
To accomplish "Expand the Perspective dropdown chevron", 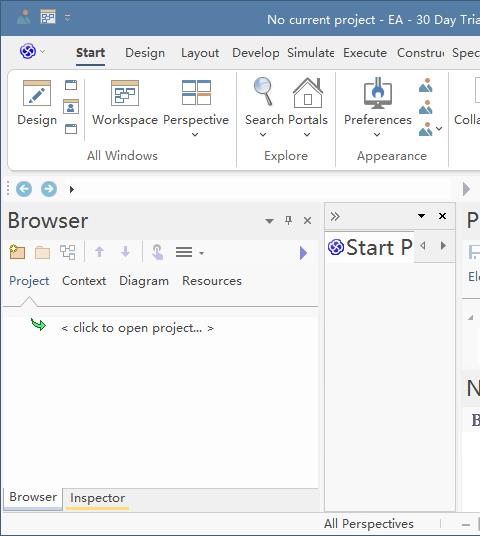I will click(x=195, y=134).
